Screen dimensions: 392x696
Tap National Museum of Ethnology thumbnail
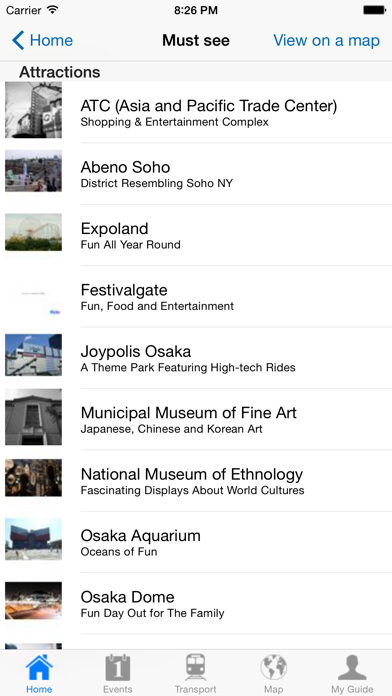tap(33, 478)
